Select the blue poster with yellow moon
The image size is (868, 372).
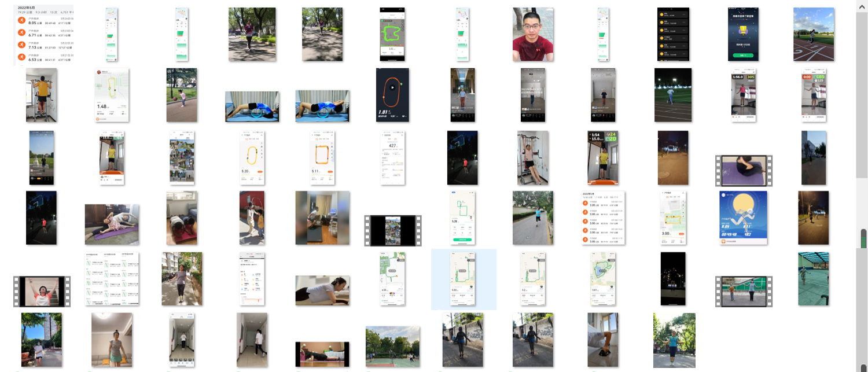743,218
